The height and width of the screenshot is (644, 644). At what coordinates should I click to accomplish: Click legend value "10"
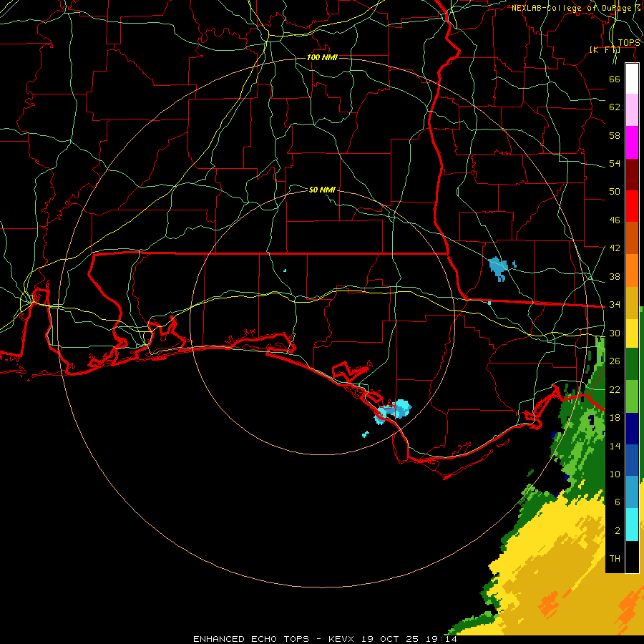click(615, 474)
